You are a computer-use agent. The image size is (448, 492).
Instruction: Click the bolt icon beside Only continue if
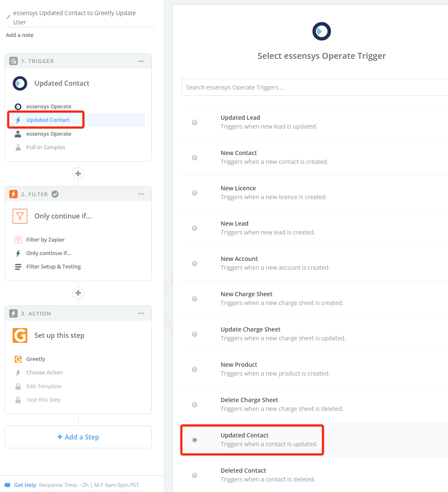pyautogui.click(x=18, y=253)
